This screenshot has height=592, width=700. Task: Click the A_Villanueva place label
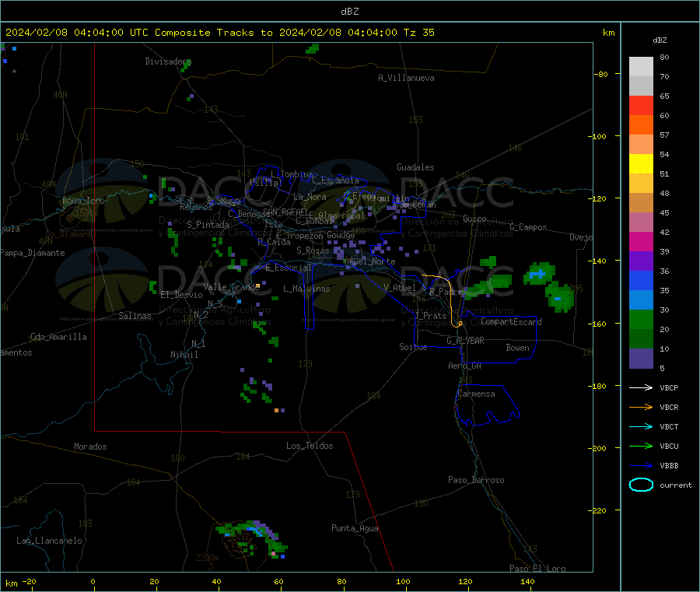(x=406, y=78)
